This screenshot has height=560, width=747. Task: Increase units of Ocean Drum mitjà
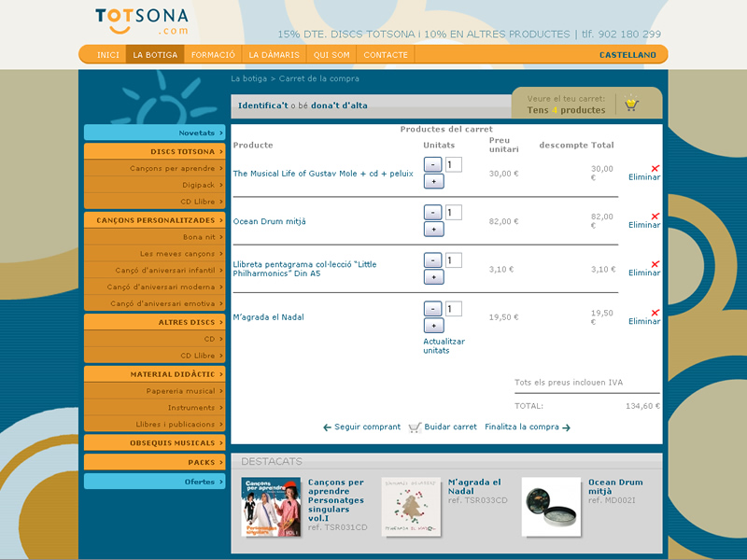coord(433,229)
